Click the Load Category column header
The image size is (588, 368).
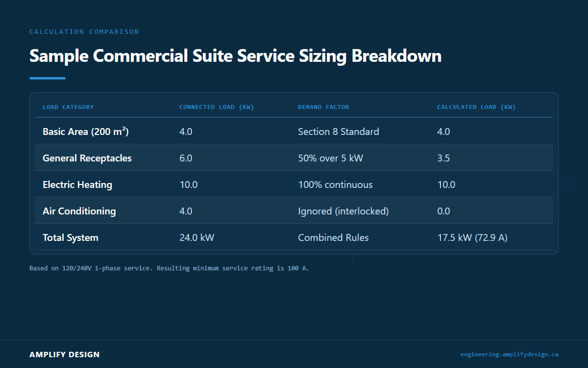coord(68,107)
